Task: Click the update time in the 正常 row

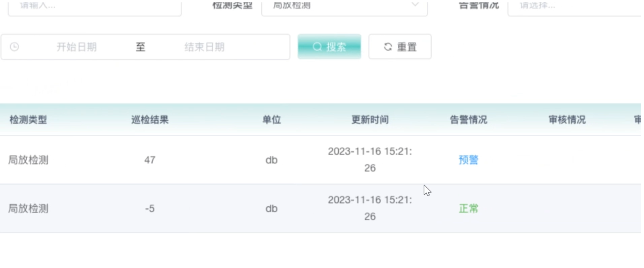Action: [370, 208]
